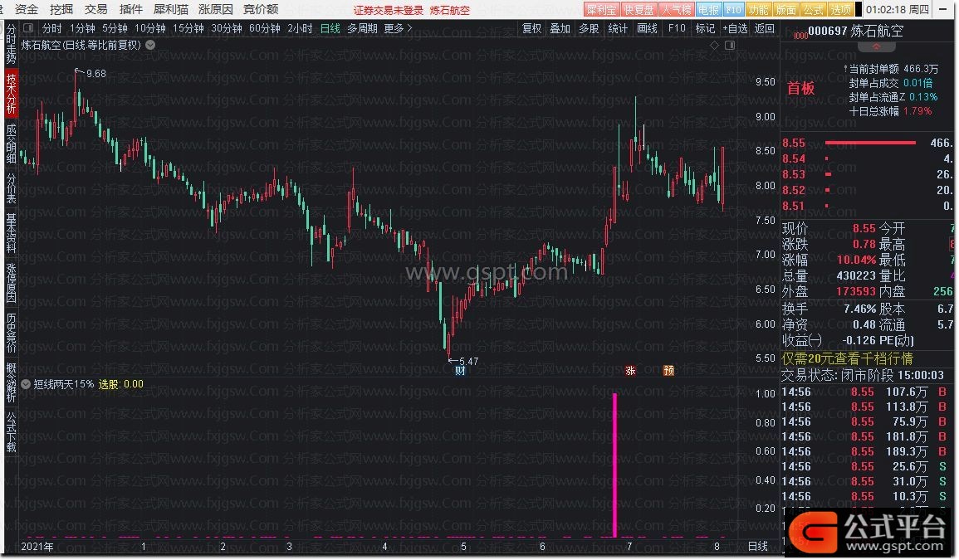Open the 犀利猫 menu
The image size is (959, 560).
[x=171, y=9]
